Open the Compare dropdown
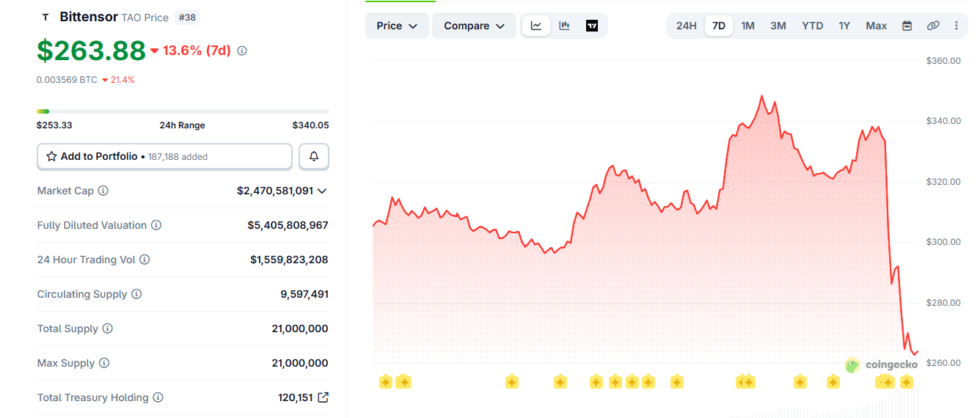 (x=474, y=26)
